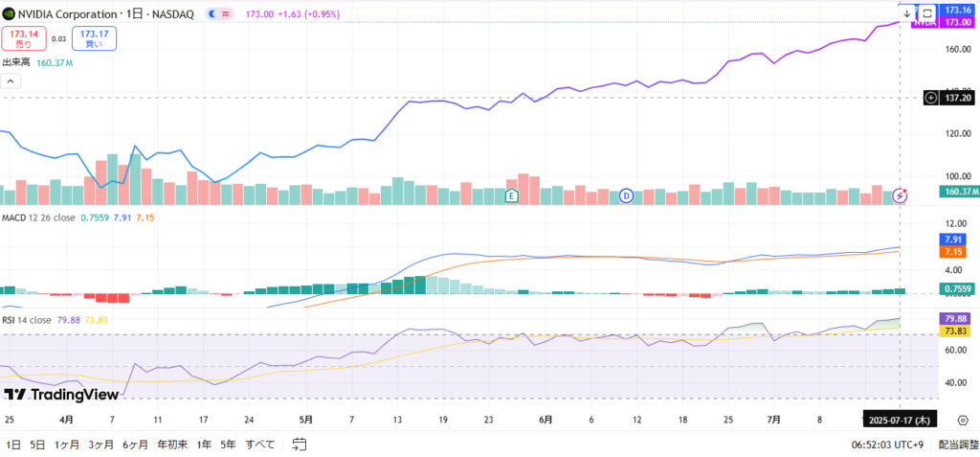Screen dimensions: 980x457
Task: Click the 7.15 signal axis label
Action: coord(953,251)
